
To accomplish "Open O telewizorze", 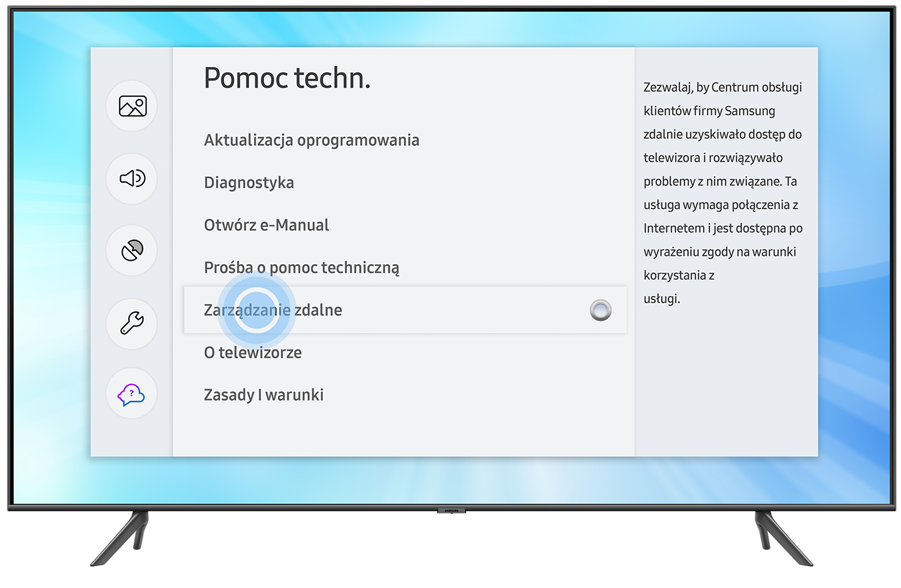I will [x=253, y=352].
